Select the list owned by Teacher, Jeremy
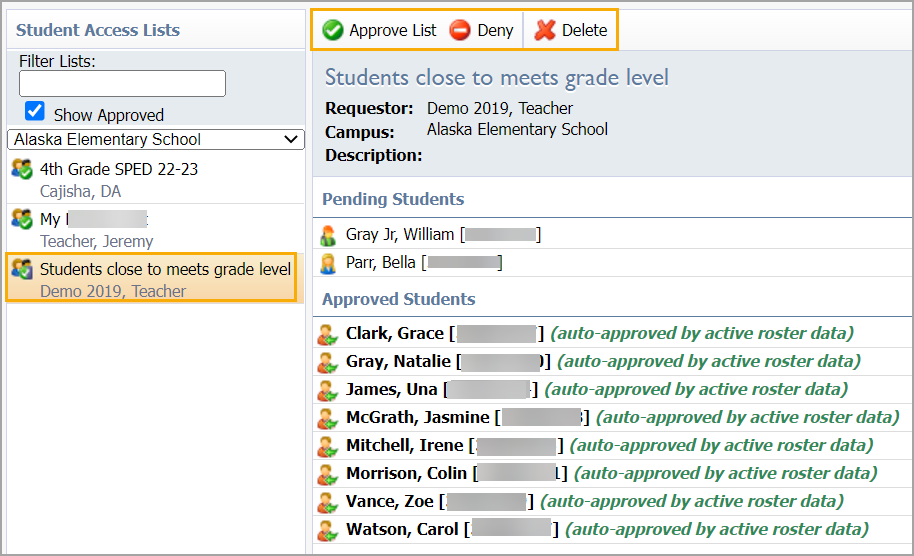 [x=96, y=241]
